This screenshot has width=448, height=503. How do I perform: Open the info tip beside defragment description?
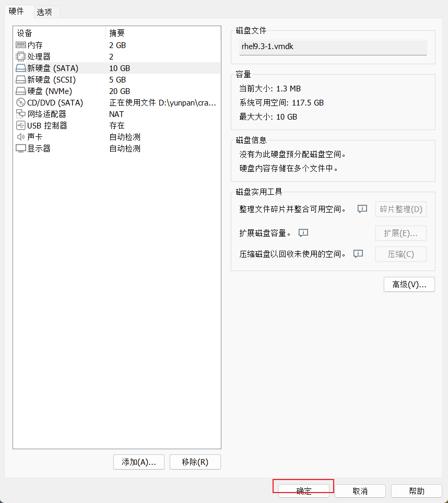(362, 209)
